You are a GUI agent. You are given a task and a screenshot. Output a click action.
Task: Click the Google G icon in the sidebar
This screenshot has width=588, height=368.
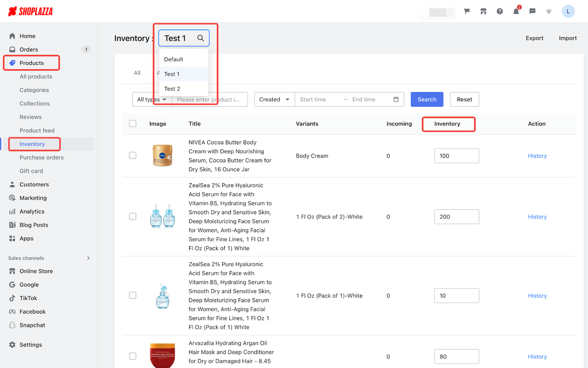pos(12,285)
